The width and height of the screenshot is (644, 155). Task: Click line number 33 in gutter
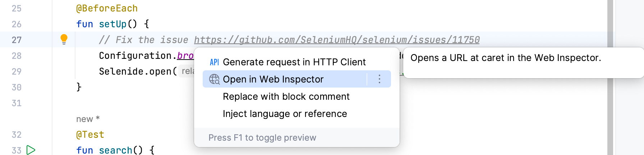tap(17, 150)
